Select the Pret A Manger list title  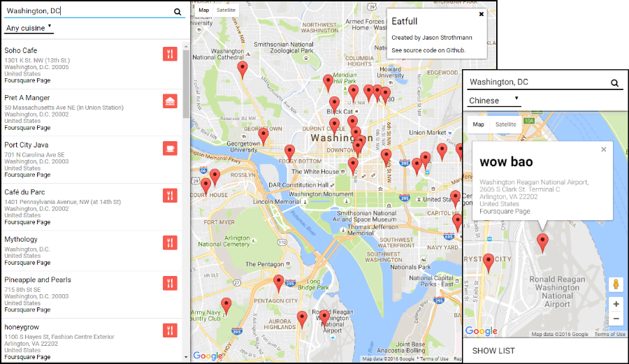[27, 98]
